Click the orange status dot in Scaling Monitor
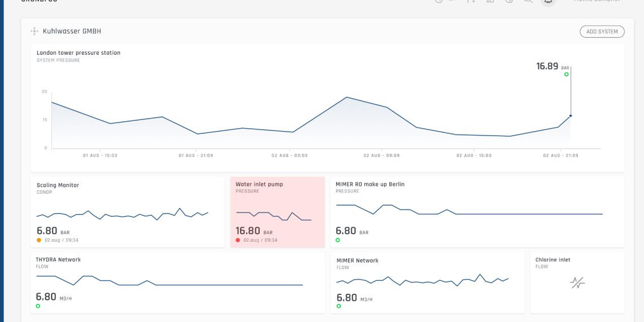 (39, 240)
